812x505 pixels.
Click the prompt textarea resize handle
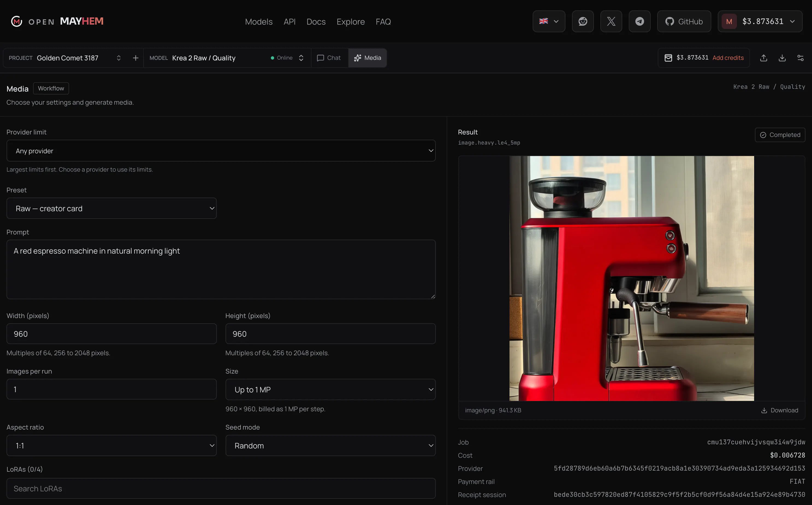click(433, 296)
